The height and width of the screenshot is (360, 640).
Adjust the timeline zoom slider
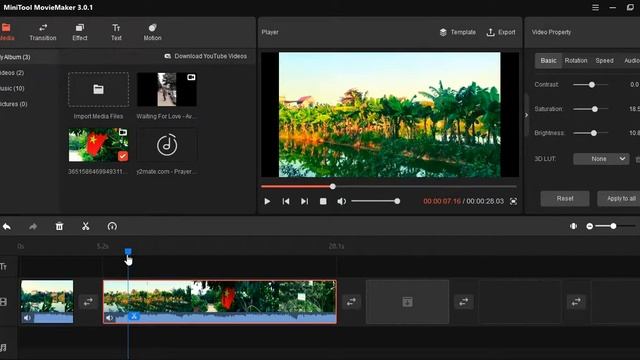[615, 226]
